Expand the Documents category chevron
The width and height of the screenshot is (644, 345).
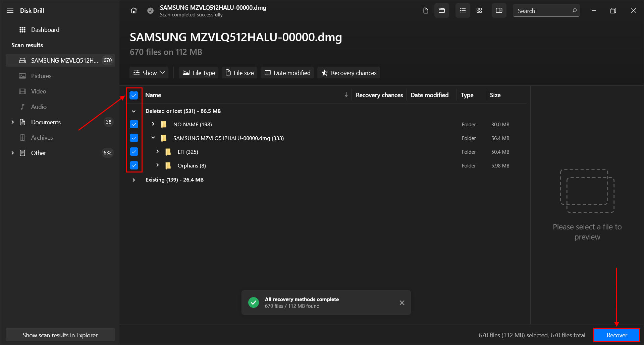[x=12, y=122]
